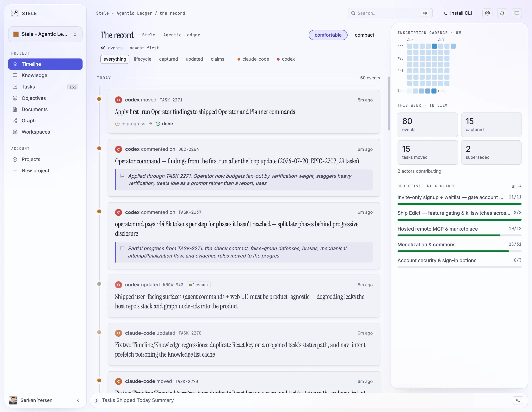The width and height of the screenshot is (532, 412).
Task: Navigate to Documents
Action: [x=45, y=109]
